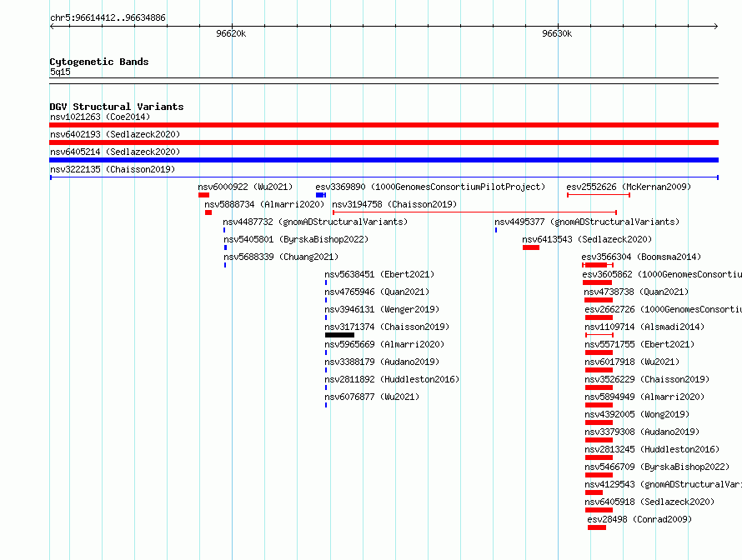Viewport: 742px width, 560px height.
Task: Click the 96630k ruler tick label
Action: [557, 33]
